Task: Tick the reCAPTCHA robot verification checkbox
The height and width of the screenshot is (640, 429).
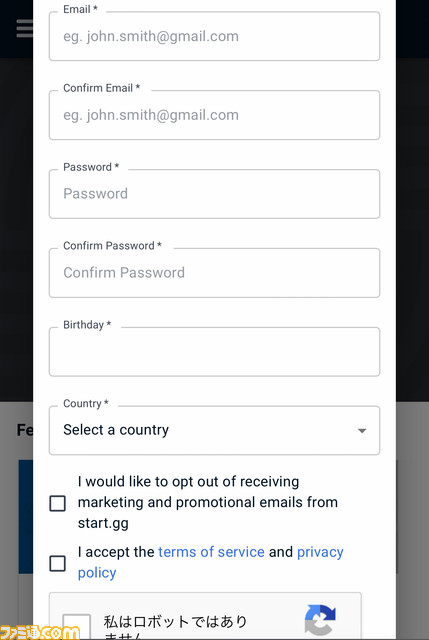Action: click(77, 627)
